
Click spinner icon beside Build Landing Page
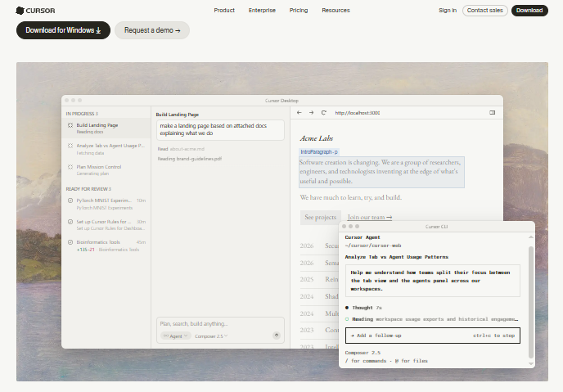[x=70, y=125]
